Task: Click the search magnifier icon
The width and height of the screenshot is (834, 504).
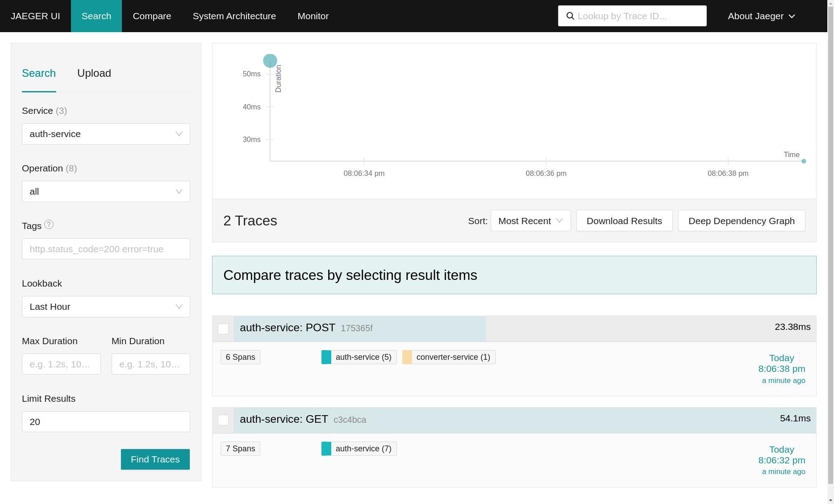Action: 570,16
